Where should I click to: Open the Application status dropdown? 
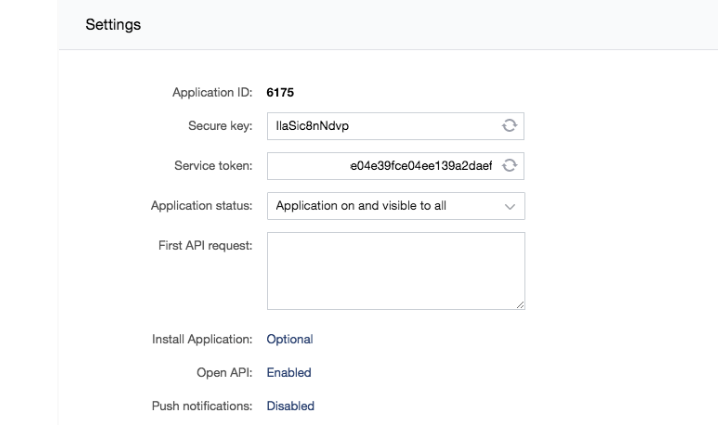tap(396, 206)
